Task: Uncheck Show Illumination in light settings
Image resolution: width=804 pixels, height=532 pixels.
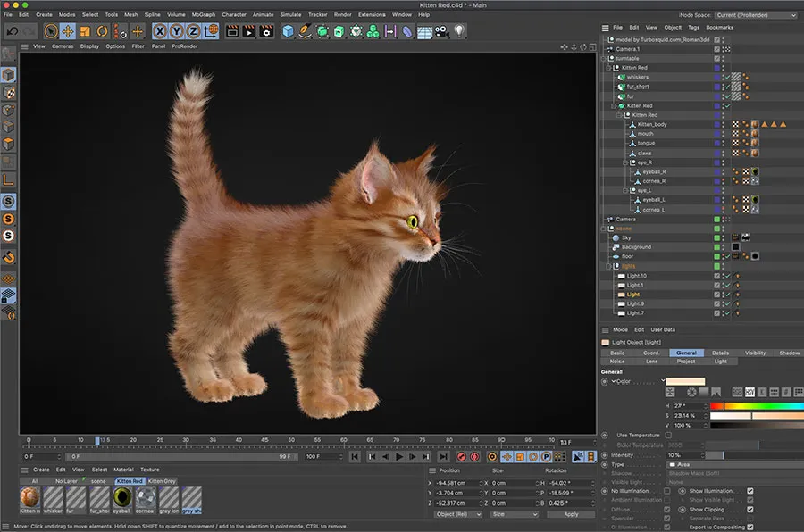Action: (x=750, y=491)
